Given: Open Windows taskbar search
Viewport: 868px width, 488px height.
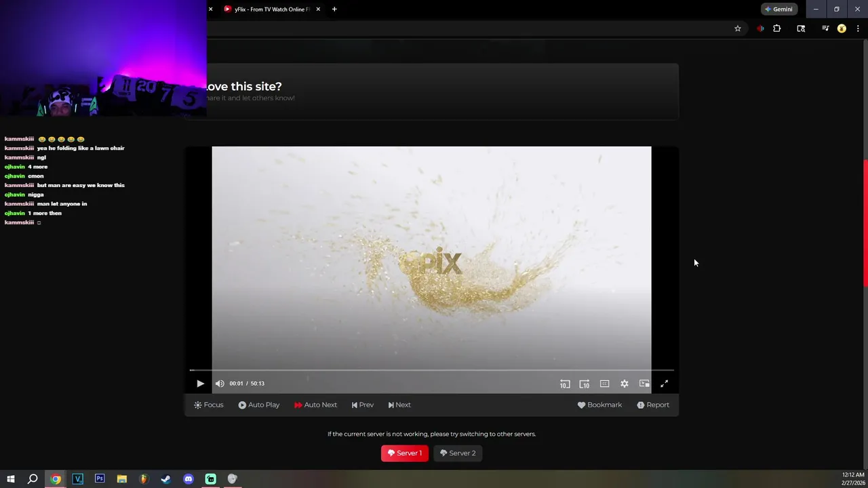Looking at the screenshot, I should [33, 479].
